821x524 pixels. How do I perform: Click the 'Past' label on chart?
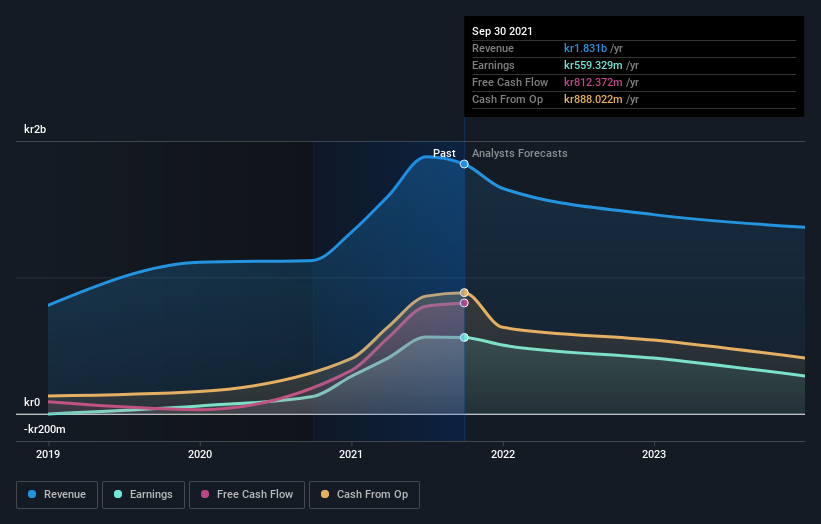pyautogui.click(x=444, y=153)
